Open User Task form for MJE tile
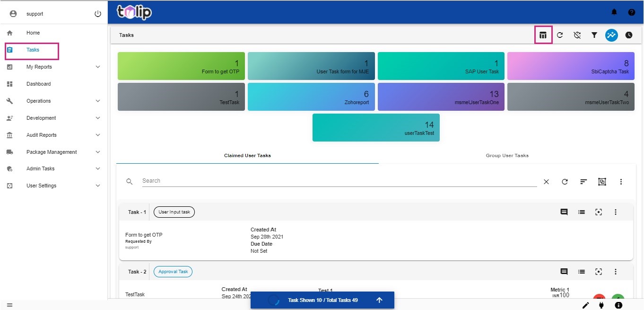Screen dimensions: 644x310 coord(311,66)
